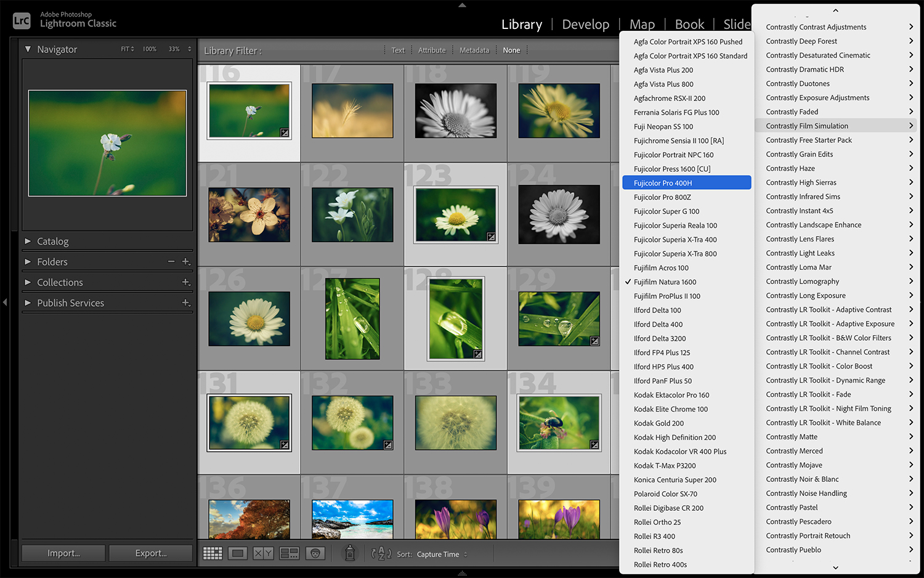Image resolution: width=924 pixels, height=578 pixels.
Task: Click the Import button
Action: (63, 553)
